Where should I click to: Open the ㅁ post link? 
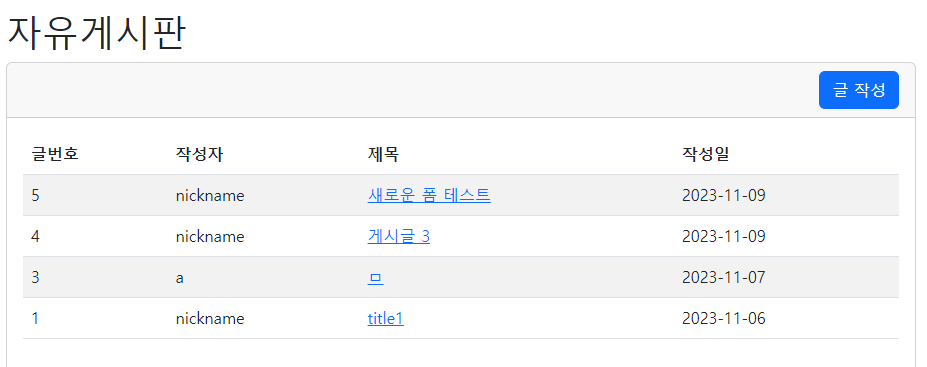(375, 277)
